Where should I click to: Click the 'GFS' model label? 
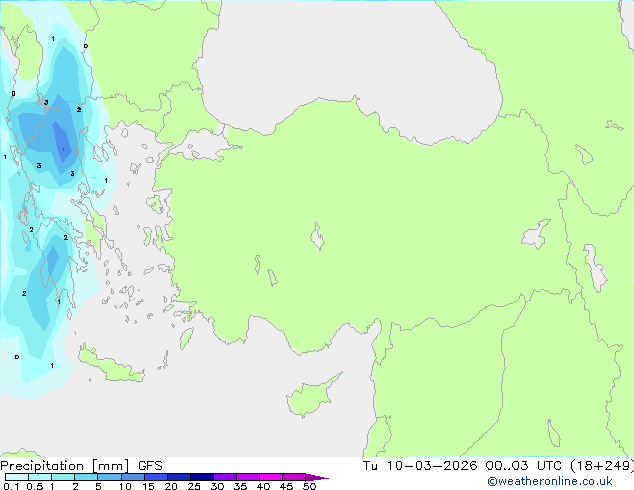click(x=150, y=466)
